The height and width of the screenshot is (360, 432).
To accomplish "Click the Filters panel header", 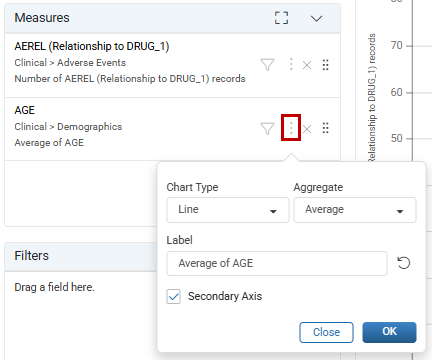I will (x=81, y=256).
